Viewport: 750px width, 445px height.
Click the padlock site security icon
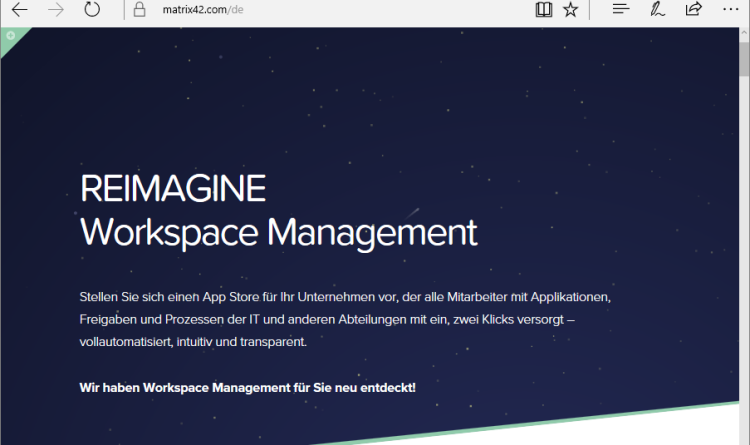[x=141, y=10]
